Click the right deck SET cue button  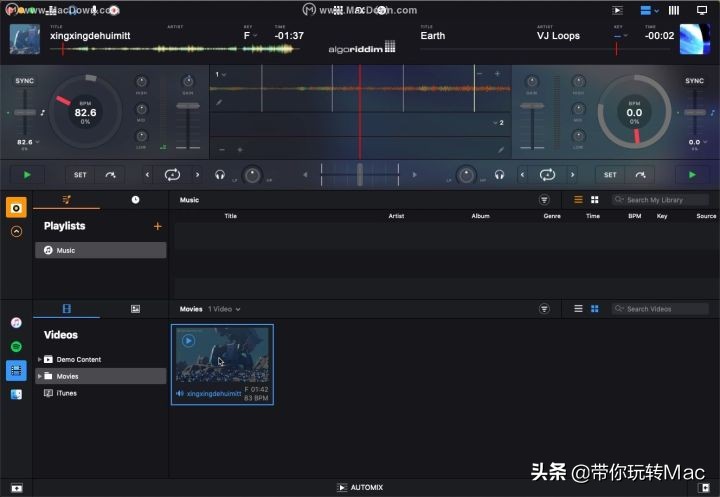pyautogui.click(x=610, y=175)
